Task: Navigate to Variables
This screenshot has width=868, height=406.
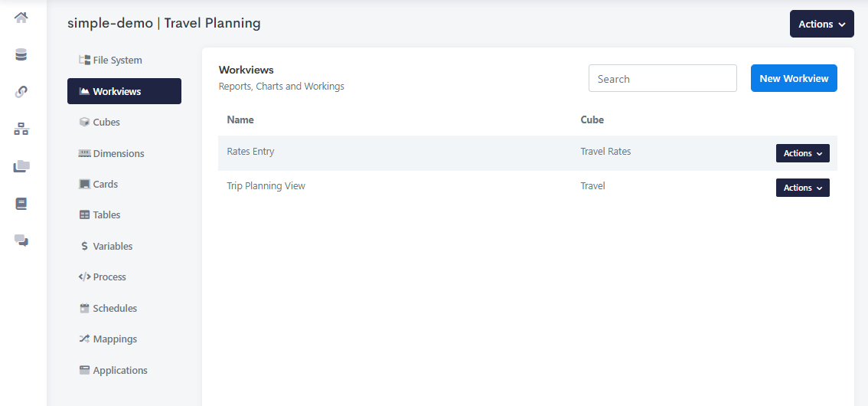Action: tap(113, 247)
